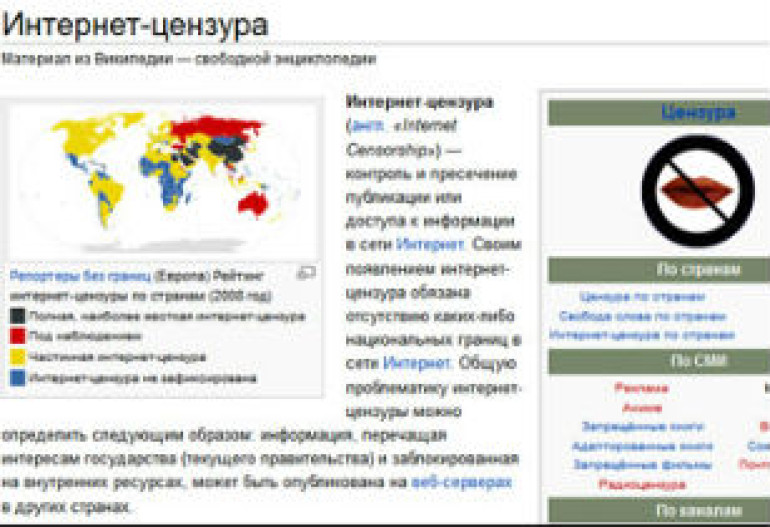Open 'Цензура по странам' link
The height and width of the screenshot is (527, 770).
(642, 297)
